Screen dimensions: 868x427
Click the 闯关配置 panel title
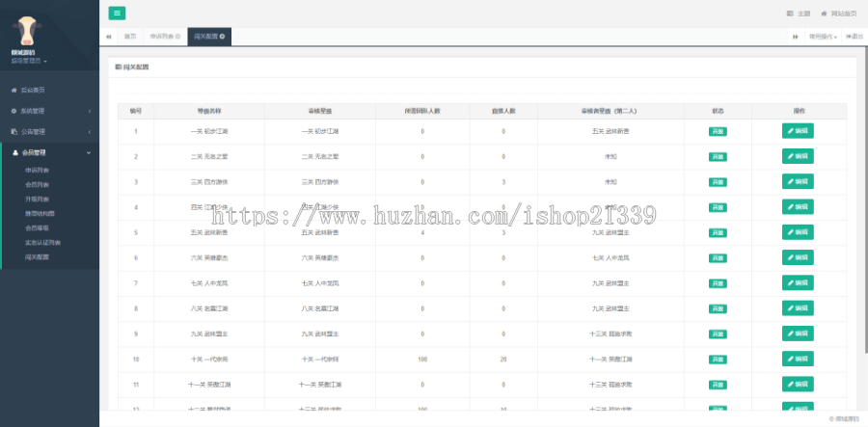point(132,67)
